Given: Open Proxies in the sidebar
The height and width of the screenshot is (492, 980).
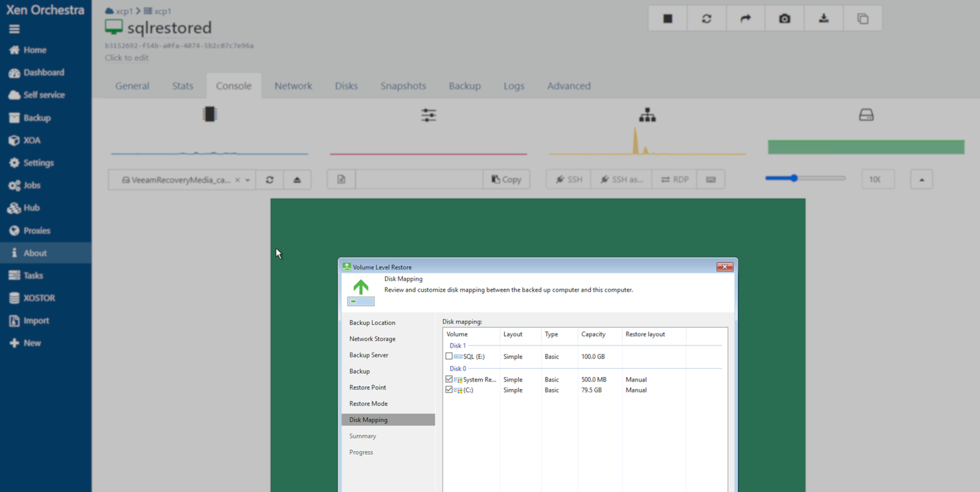Looking at the screenshot, I should coord(29,231).
